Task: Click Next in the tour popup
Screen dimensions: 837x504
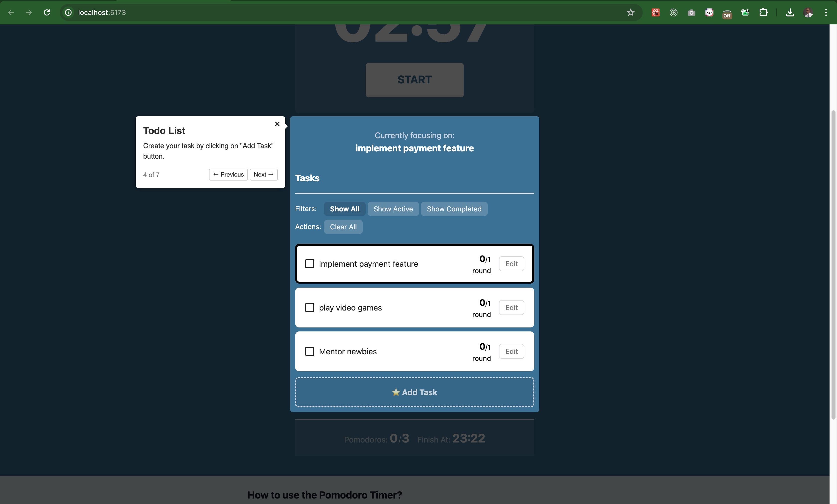Action: click(263, 175)
